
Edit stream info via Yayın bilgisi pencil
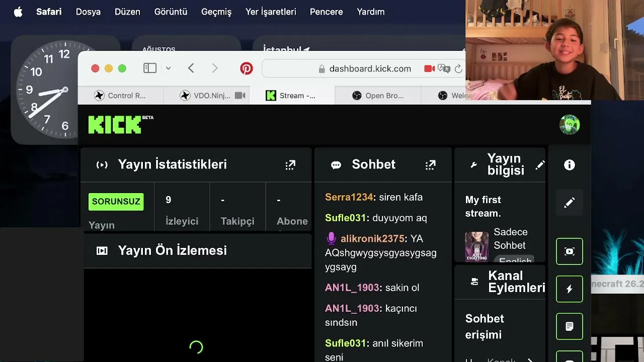coord(540,165)
